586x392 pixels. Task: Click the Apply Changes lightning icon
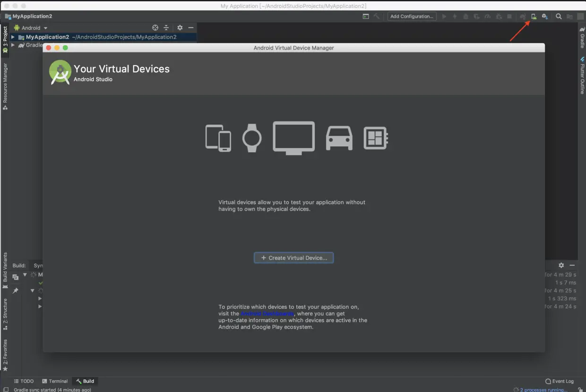455,17
